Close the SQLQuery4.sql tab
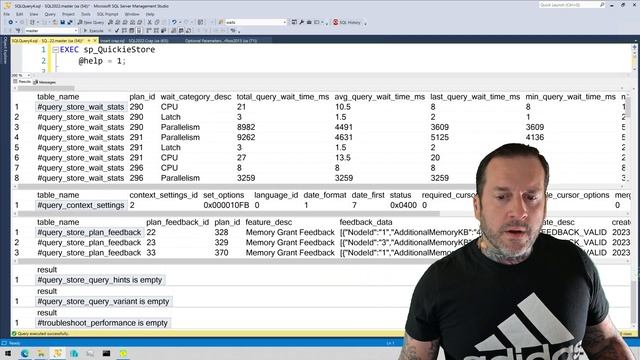640x360 pixels. pos(95,41)
